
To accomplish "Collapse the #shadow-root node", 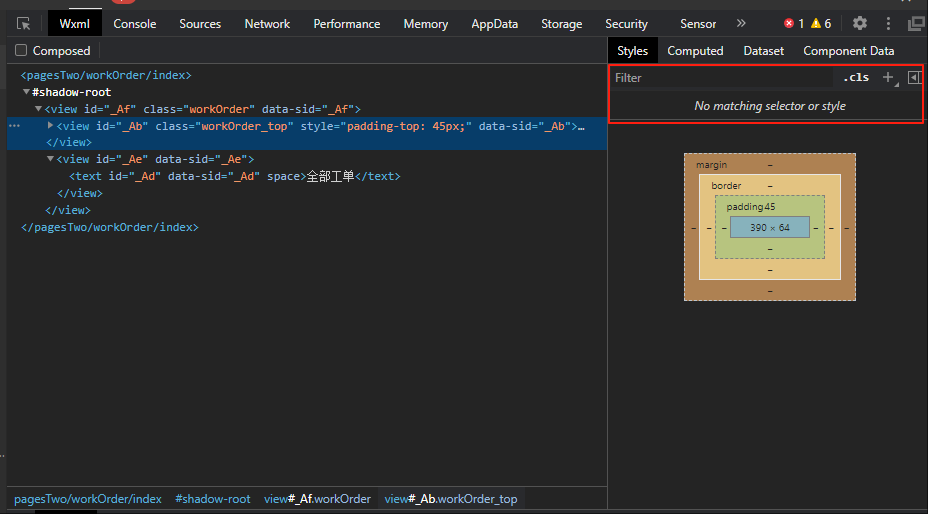I will pos(26,92).
